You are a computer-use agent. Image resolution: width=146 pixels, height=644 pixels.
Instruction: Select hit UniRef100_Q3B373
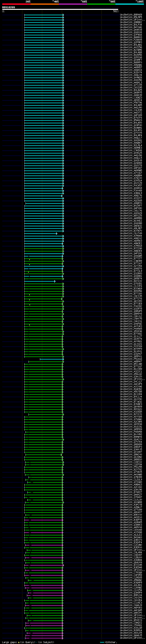[131, 540]
